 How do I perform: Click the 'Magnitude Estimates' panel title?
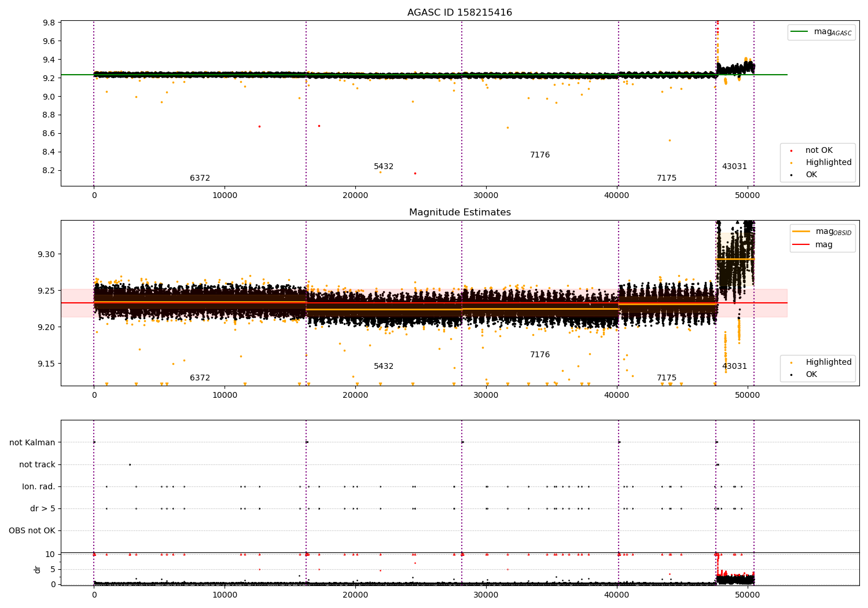coord(459,213)
